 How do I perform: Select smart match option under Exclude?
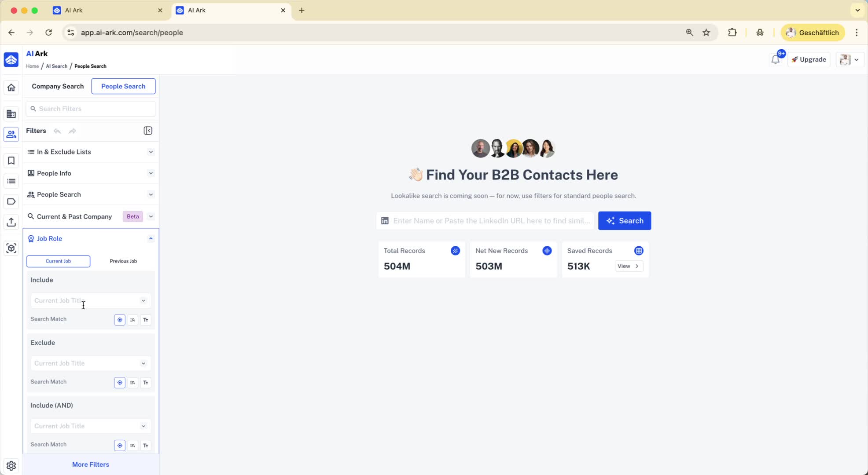(x=120, y=383)
